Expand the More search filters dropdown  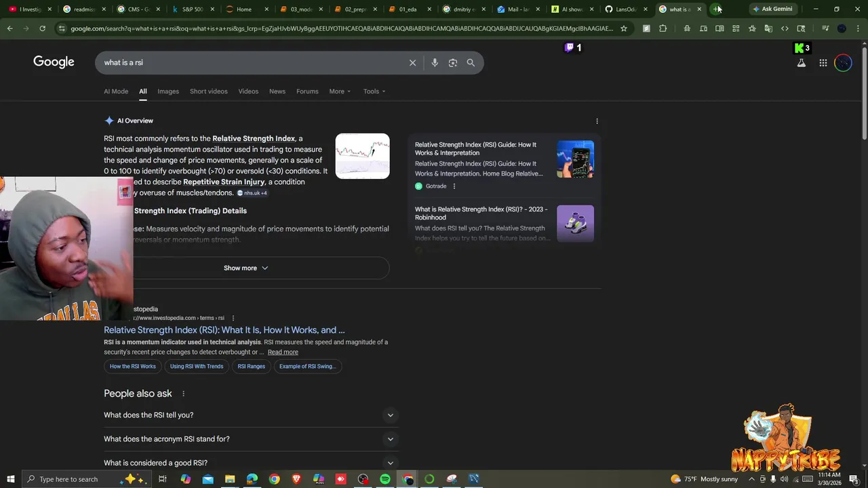340,91
